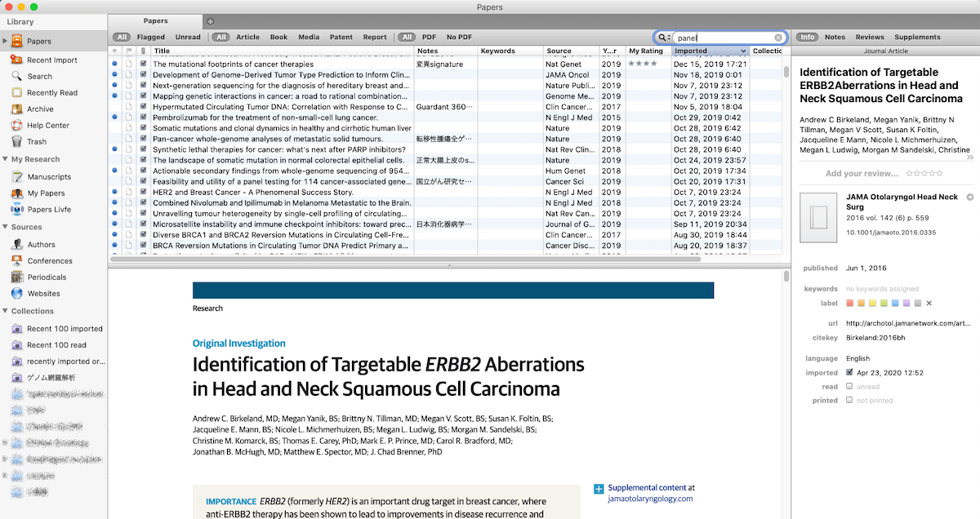Filter list by Unread papers
The image size is (980, 519).
click(188, 38)
